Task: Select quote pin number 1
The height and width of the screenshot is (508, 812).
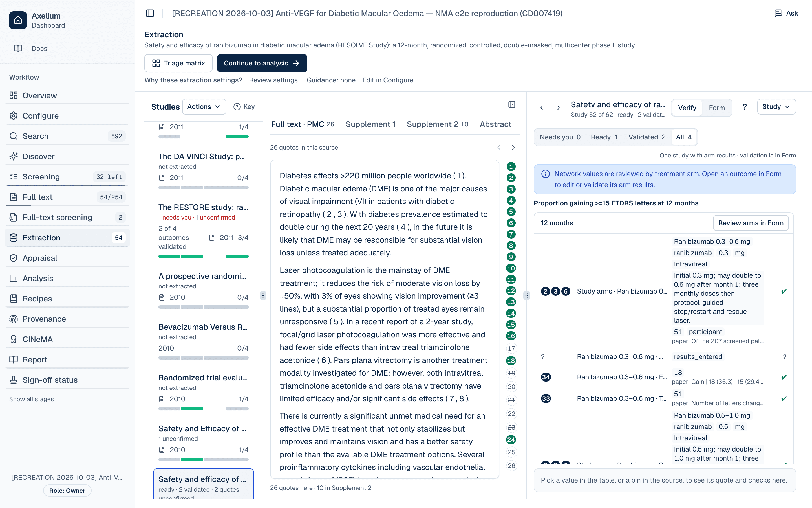Action: 511,167
